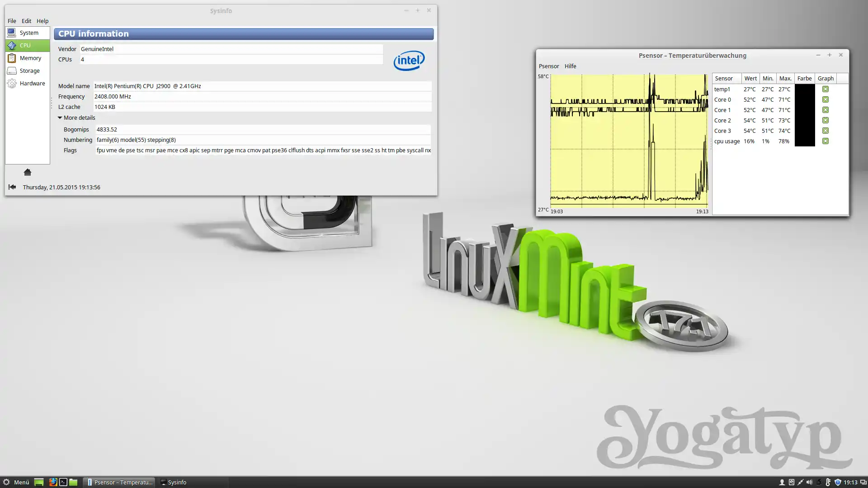This screenshot has height=488, width=868.
Task: Open the Edit menu in Sysinfo
Action: (26, 21)
